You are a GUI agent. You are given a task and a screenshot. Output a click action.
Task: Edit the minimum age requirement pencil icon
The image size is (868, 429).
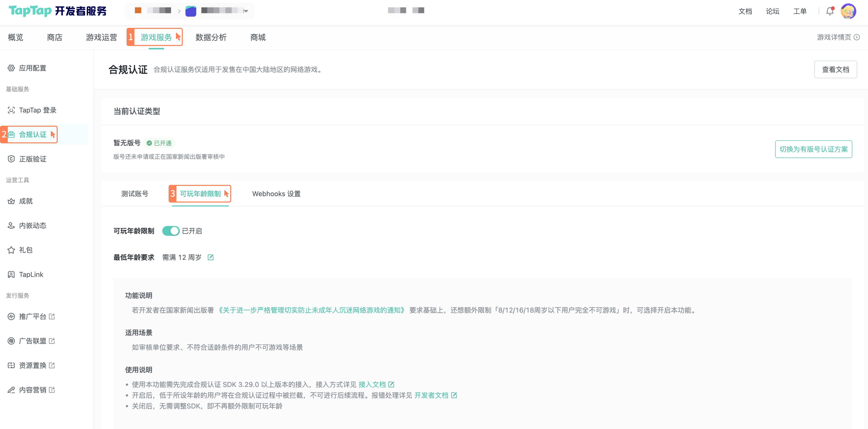pos(211,257)
